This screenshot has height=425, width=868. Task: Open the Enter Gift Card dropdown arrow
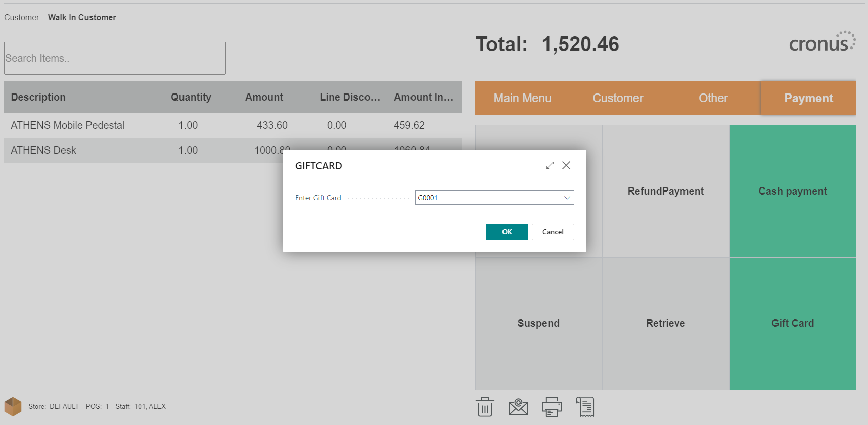[x=567, y=198]
